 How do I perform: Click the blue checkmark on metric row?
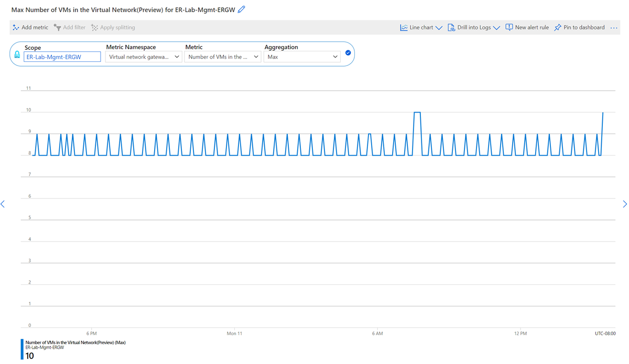click(348, 52)
